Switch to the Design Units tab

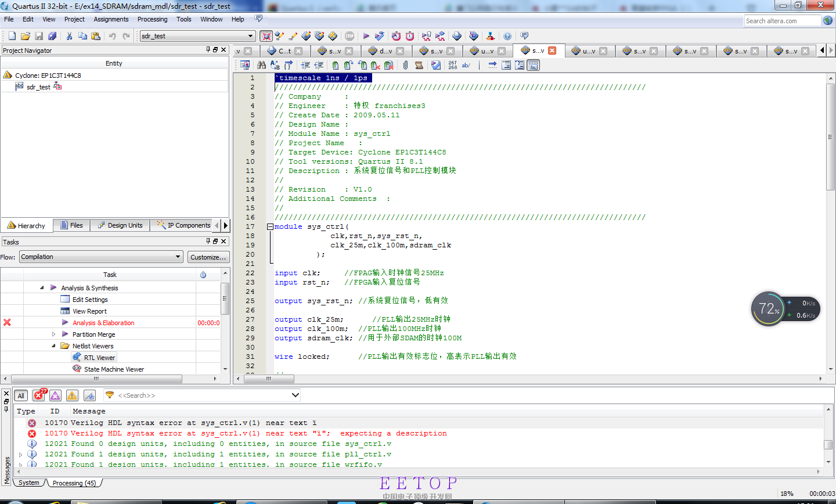(x=120, y=225)
